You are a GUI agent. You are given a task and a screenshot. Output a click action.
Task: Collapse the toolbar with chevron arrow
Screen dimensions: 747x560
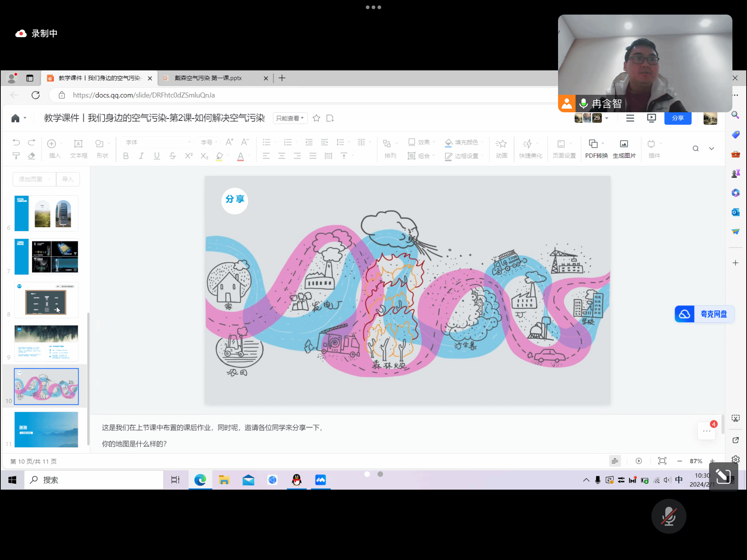coord(711,148)
